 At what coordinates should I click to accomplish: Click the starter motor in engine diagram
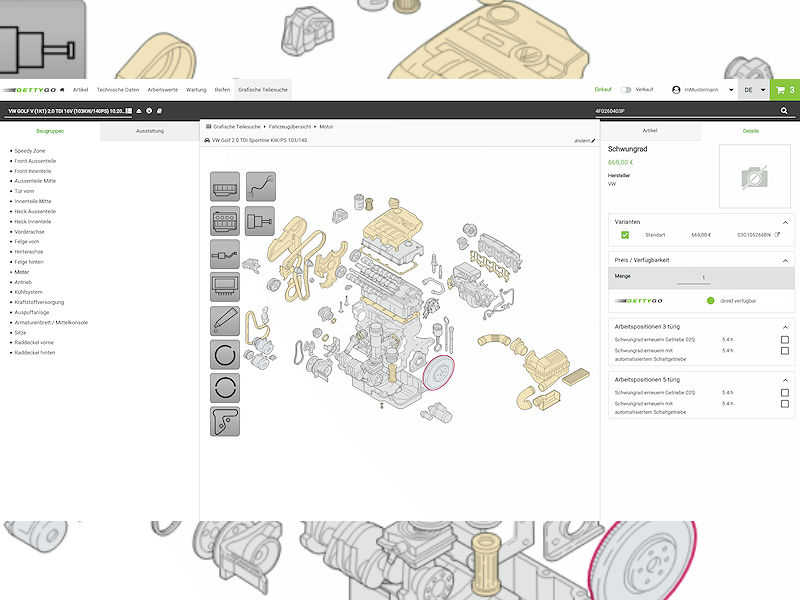tap(438, 412)
